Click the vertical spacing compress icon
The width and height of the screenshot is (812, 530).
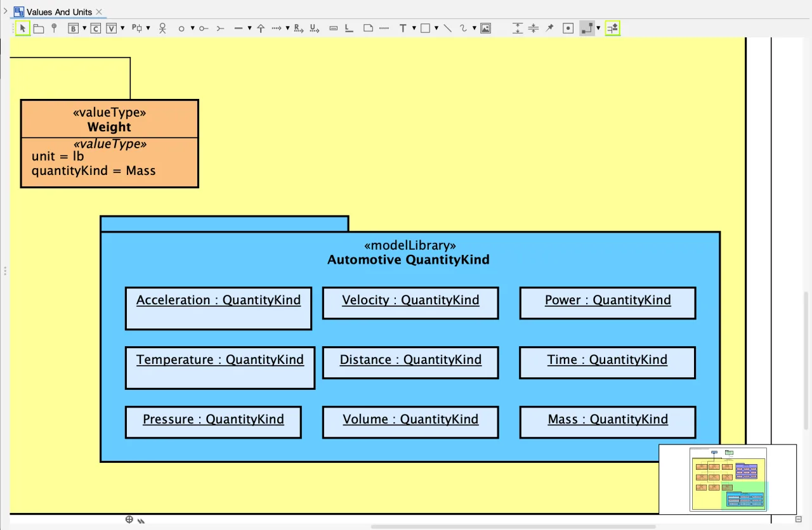(534, 29)
